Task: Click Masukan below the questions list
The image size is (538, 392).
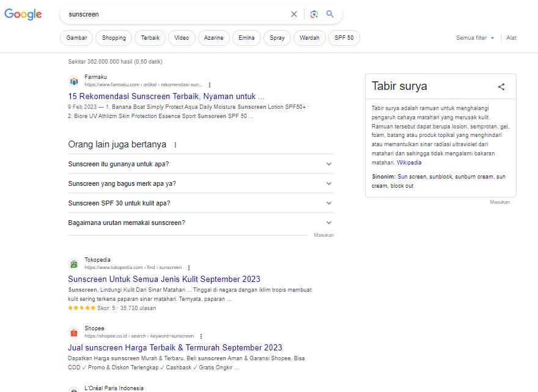Action: click(x=323, y=235)
